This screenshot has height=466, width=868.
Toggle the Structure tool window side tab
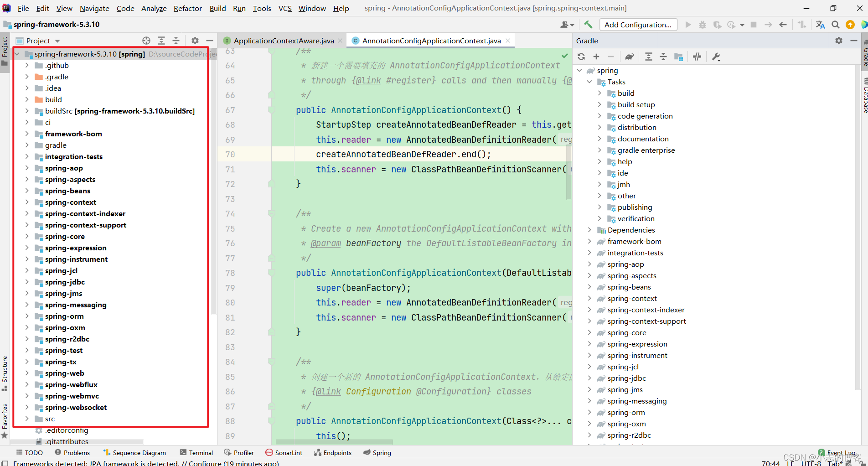click(5, 373)
